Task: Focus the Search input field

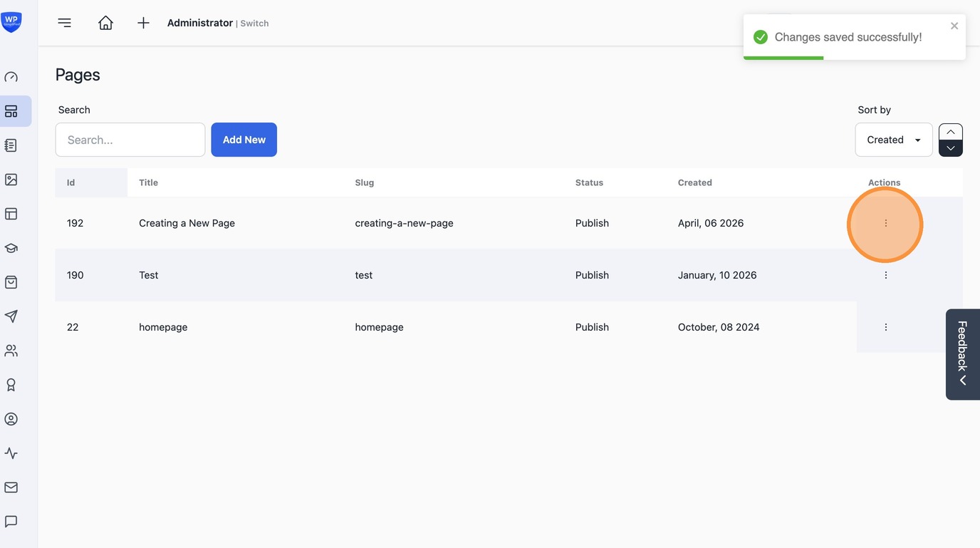Action: (130, 140)
